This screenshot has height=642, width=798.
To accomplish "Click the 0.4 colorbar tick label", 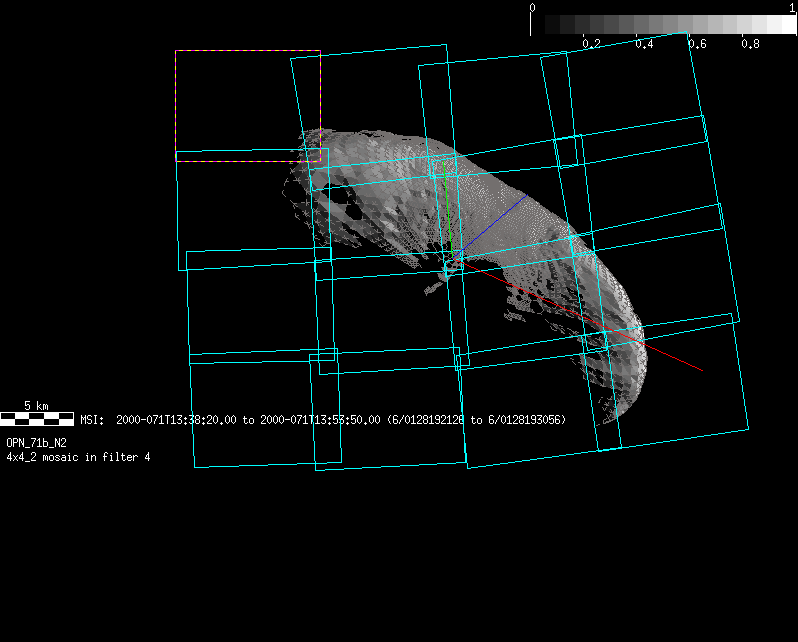I will (x=644, y=44).
